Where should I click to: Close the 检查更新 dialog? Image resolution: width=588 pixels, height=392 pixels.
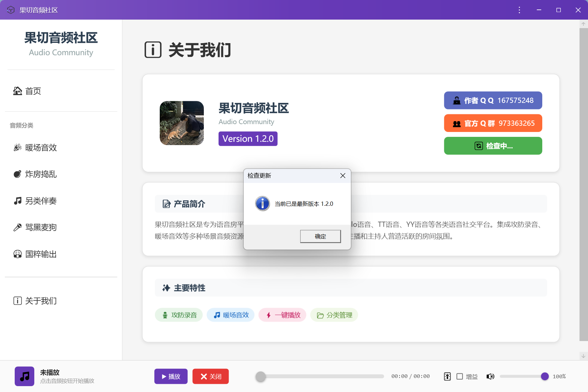342,175
